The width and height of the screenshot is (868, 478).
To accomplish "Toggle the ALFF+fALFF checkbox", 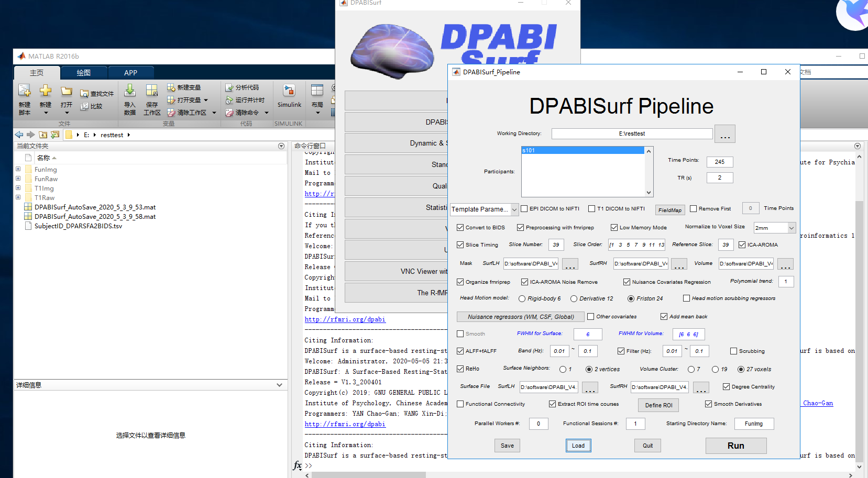I will [460, 351].
